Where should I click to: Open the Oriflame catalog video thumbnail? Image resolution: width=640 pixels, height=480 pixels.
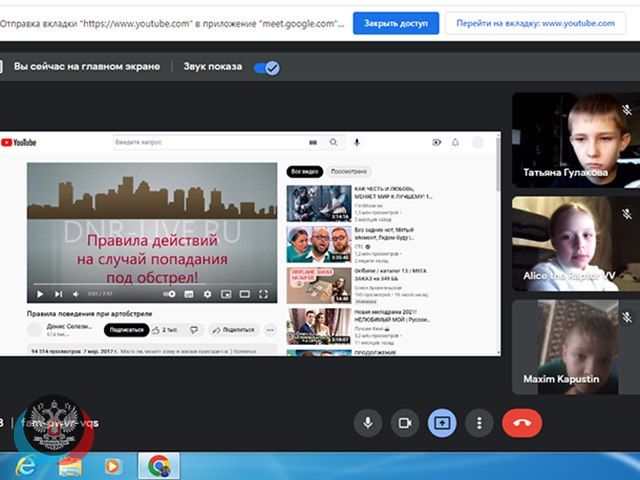pyautogui.click(x=319, y=285)
